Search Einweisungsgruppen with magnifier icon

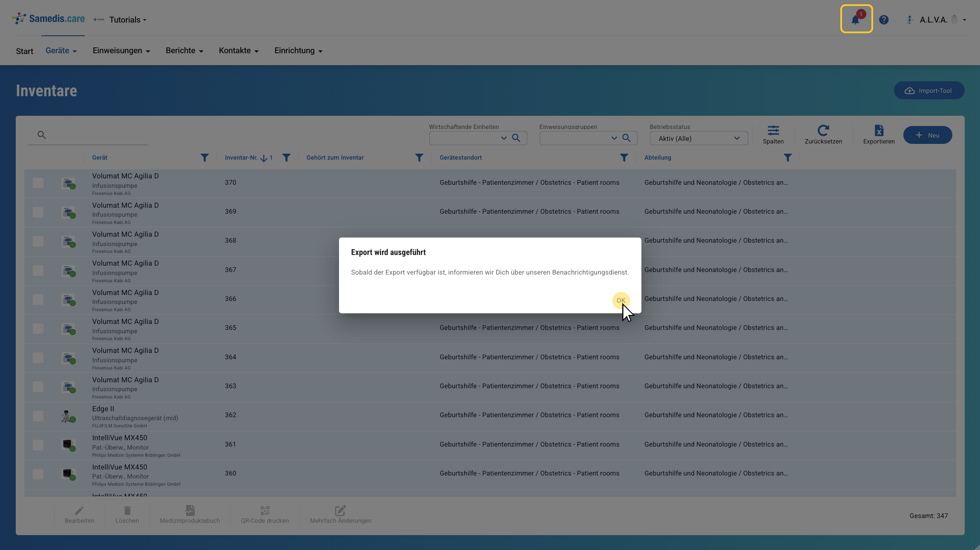click(627, 138)
